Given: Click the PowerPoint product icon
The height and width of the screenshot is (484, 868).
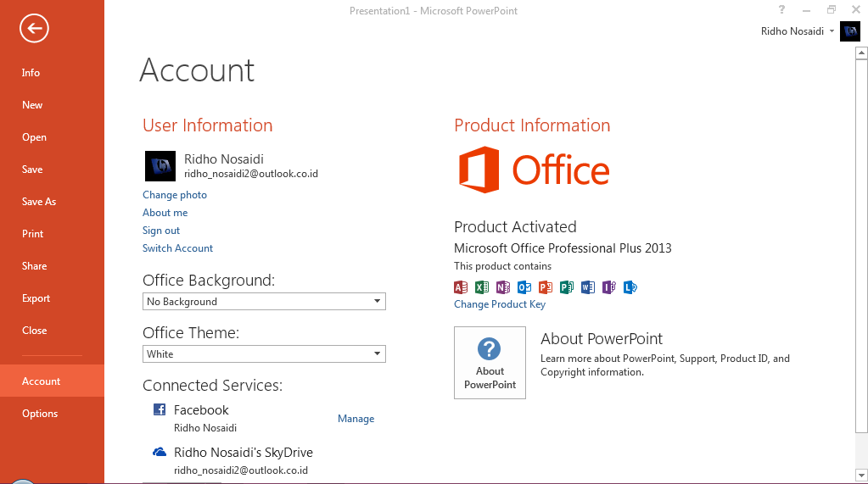Looking at the screenshot, I should coord(546,287).
